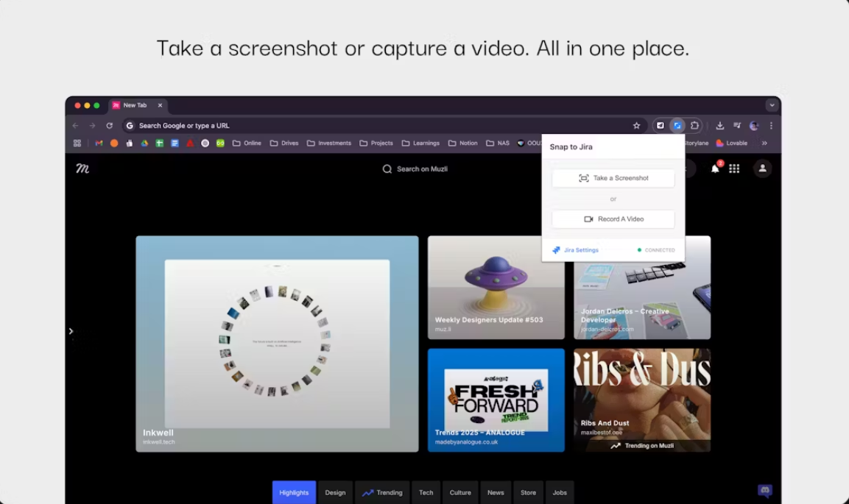Bookmark this page with the star icon

(x=636, y=126)
